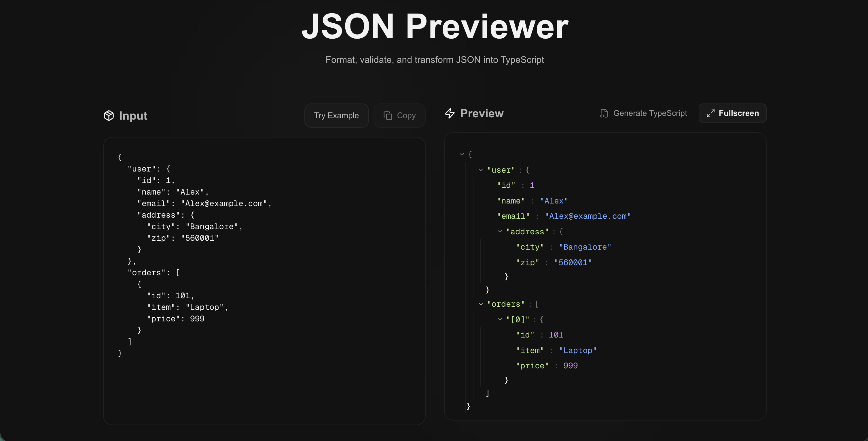Image resolution: width=868 pixels, height=441 pixels.
Task: Click the Preview lightning bolt icon
Action: pyautogui.click(x=450, y=113)
